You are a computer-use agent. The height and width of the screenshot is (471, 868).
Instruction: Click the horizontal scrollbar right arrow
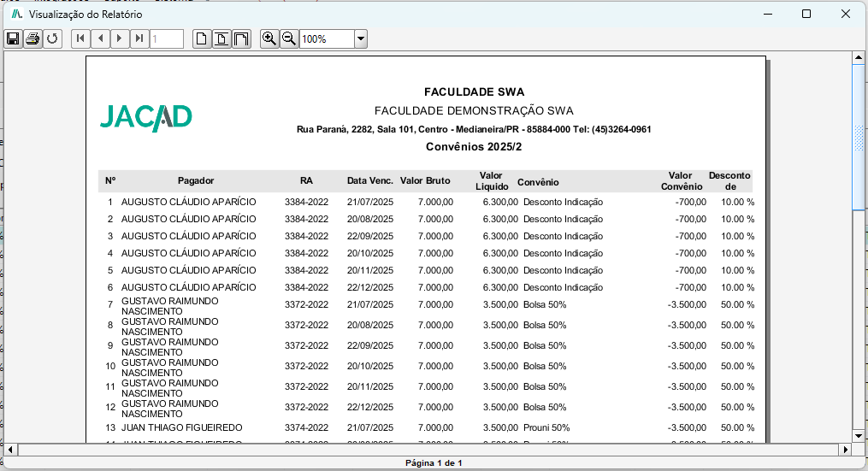[845, 450]
